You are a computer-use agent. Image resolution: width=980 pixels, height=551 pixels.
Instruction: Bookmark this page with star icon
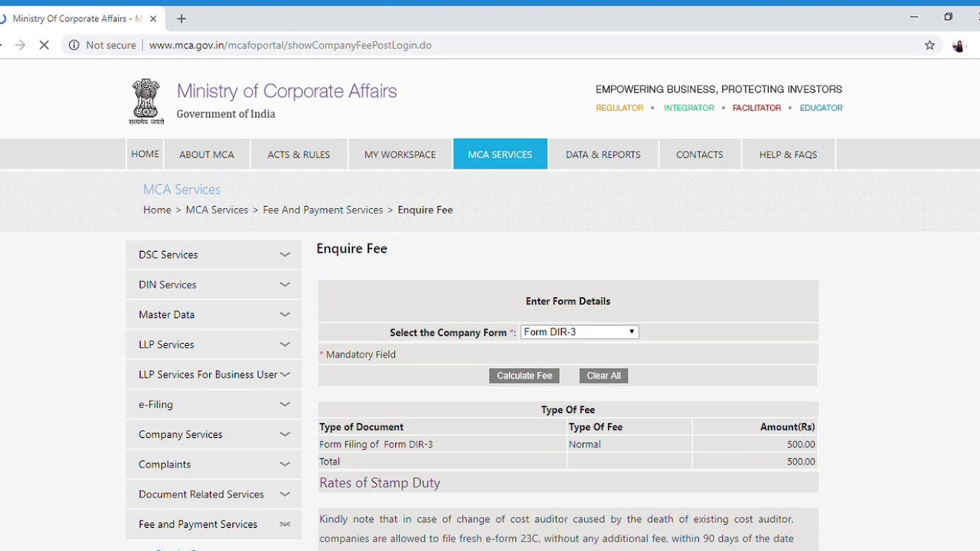[x=929, y=45]
